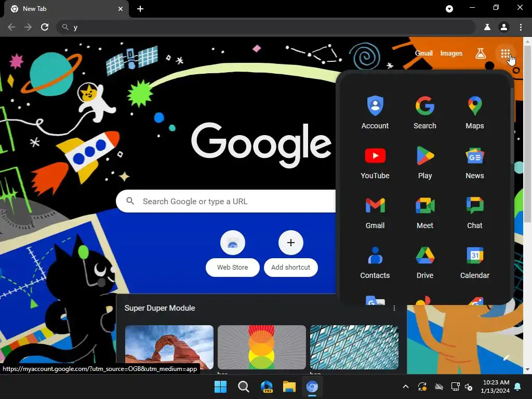532x399 pixels.
Task: Open the red rock arch thumbnail
Action: (169, 347)
